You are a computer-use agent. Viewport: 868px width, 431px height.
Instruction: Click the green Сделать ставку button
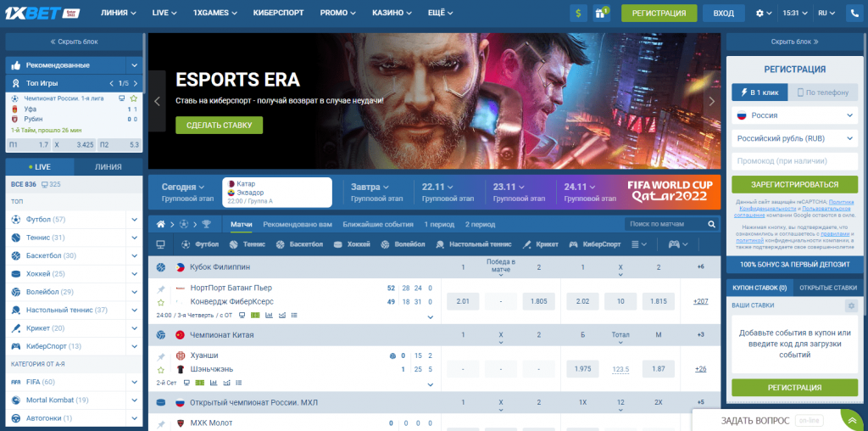coord(220,125)
